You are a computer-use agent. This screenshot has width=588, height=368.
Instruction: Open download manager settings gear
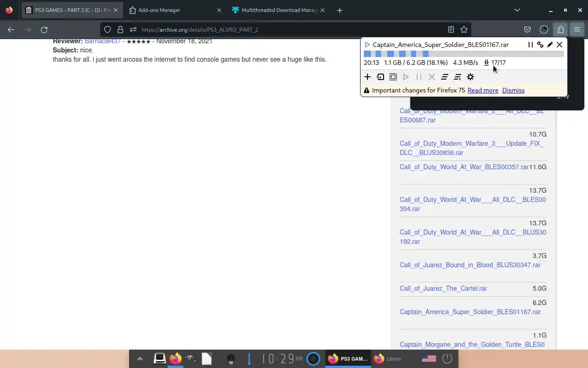pyautogui.click(x=470, y=77)
